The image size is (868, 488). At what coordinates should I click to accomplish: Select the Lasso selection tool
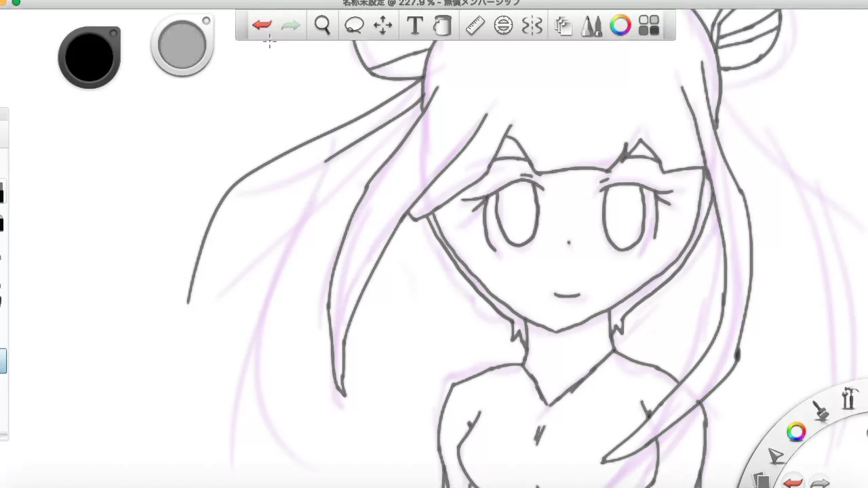(x=354, y=26)
